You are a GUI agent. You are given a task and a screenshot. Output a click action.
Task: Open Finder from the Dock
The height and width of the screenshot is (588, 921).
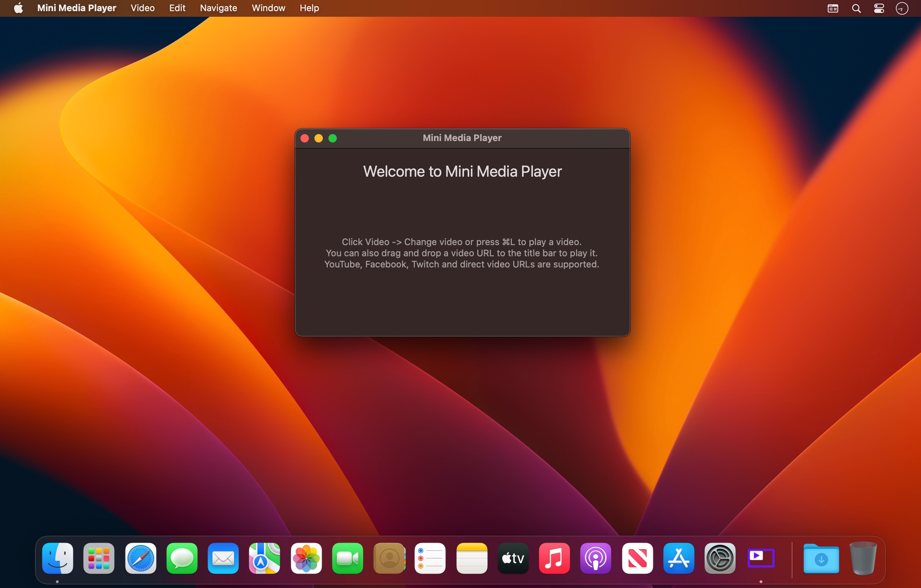point(57,558)
